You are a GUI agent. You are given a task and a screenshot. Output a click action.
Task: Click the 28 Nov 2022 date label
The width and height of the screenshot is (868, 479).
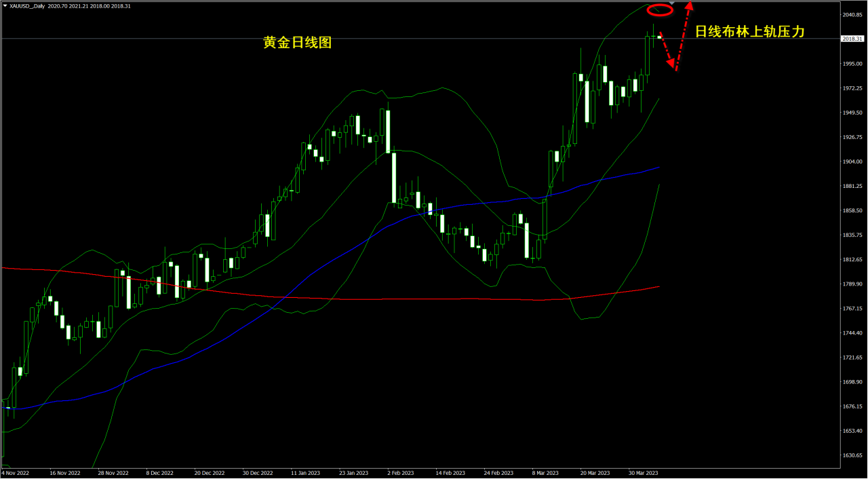point(113,473)
